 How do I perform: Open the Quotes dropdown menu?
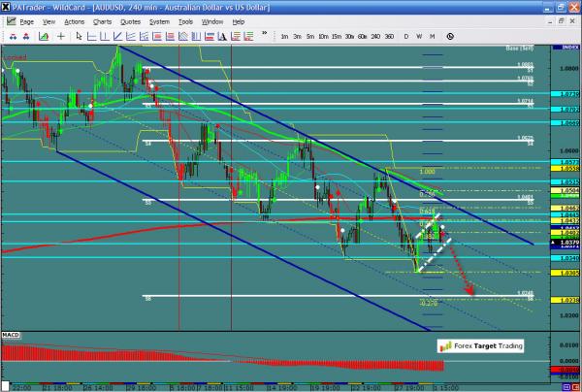pyautogui.click(x=131, y=20)
